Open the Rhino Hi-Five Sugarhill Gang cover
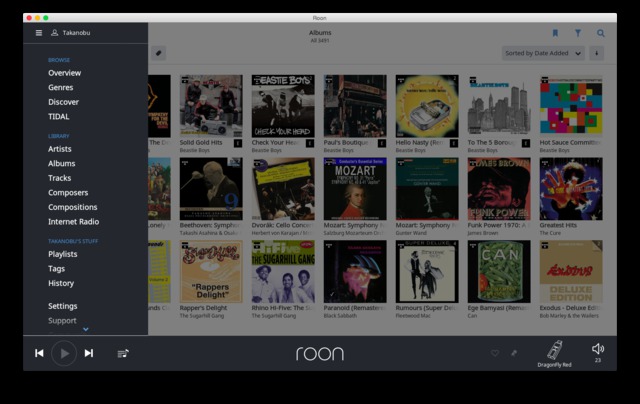This screenshot has height=404, width=640. click(283, 271)
